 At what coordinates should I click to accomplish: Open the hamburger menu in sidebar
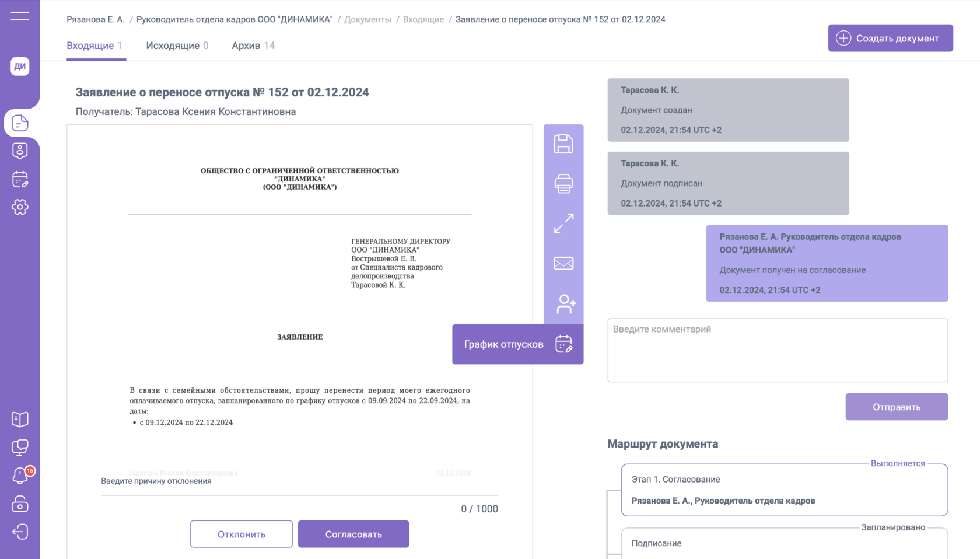tap(20, 16)
